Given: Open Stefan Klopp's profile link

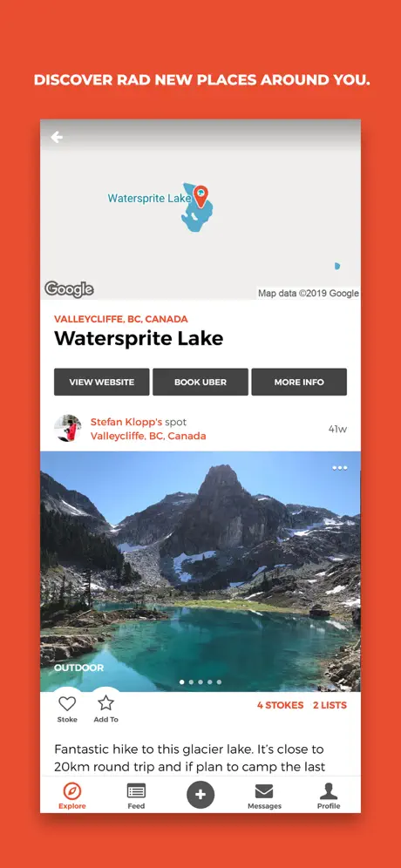Looking at the screenshot, I should point(126,422).
